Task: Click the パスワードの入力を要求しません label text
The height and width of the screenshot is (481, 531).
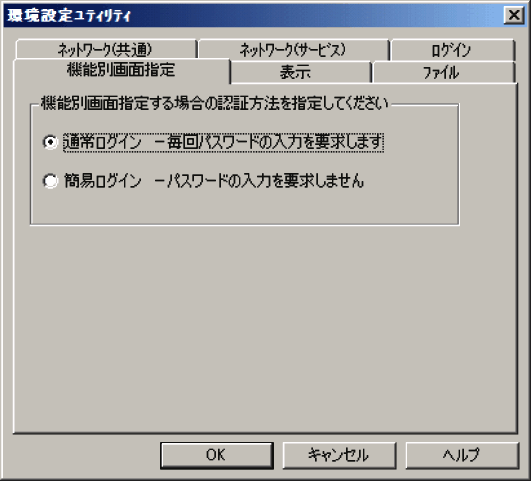Action: pos(266,181)
